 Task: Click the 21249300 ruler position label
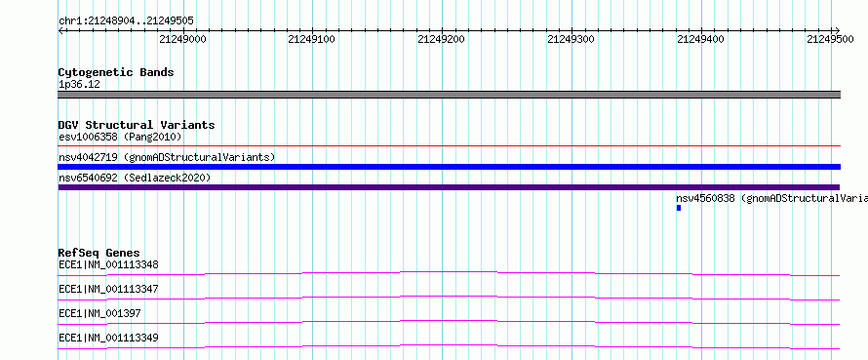click(571, 39)
